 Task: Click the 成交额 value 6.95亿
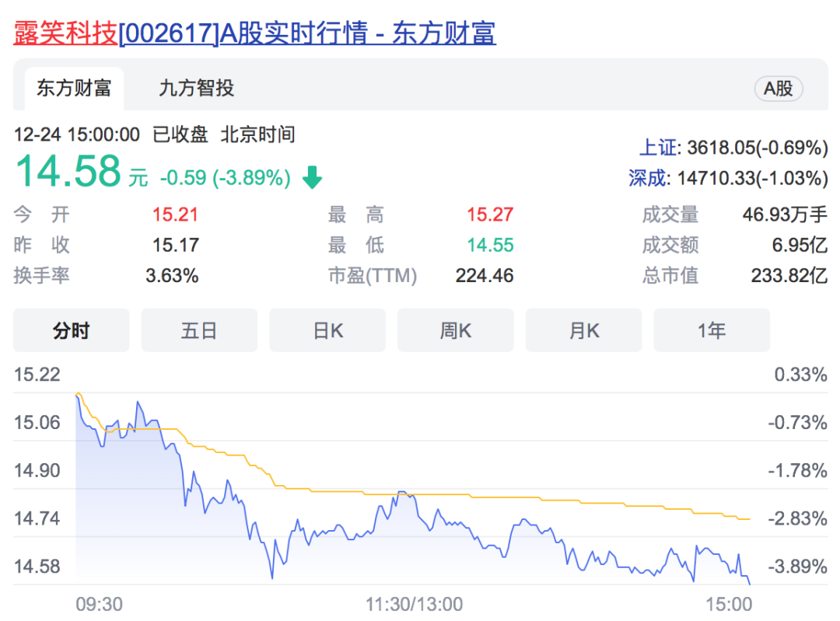tap(800, 245)
